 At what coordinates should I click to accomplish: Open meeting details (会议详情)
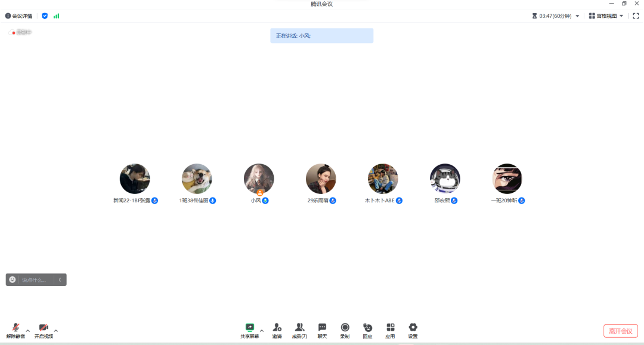(x=19, y=16)
